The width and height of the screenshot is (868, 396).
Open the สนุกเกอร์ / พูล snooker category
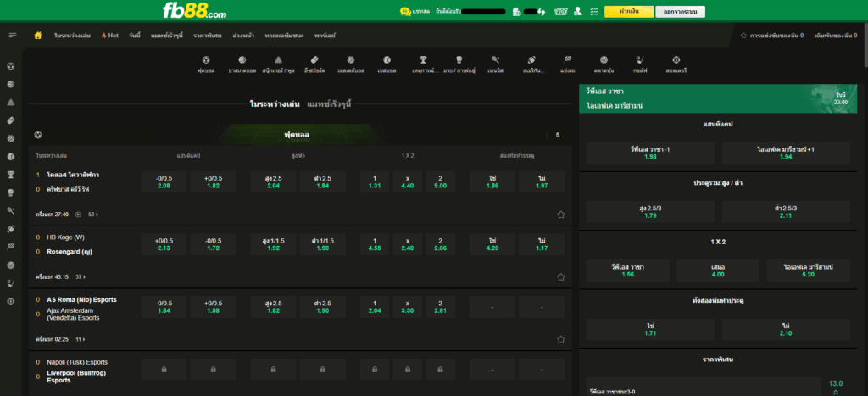tap(278, 64)
